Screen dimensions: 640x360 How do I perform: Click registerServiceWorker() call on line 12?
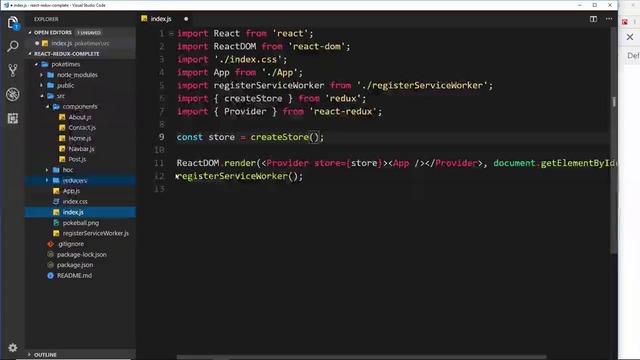click(x=239, y=176)
